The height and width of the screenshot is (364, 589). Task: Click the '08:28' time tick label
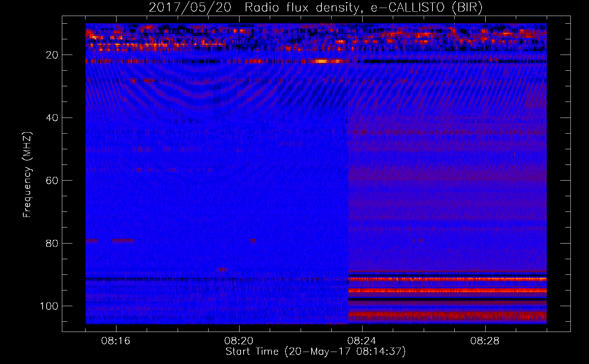point(485,341)
